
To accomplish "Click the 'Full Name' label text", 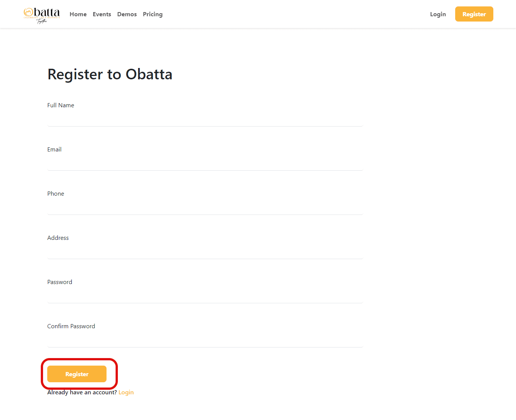I will 60,105.
